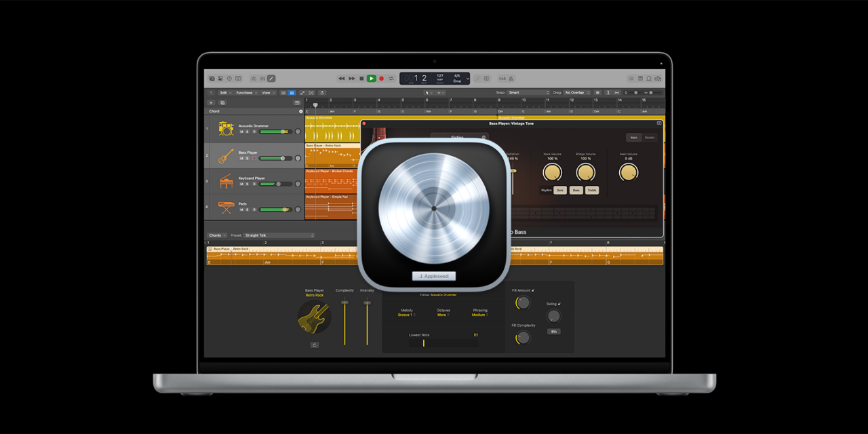Screen dimensions: 868x434
Task: Open the Functions menu in the tracks area
Action: pyautogui.click(x=245, y=92)
